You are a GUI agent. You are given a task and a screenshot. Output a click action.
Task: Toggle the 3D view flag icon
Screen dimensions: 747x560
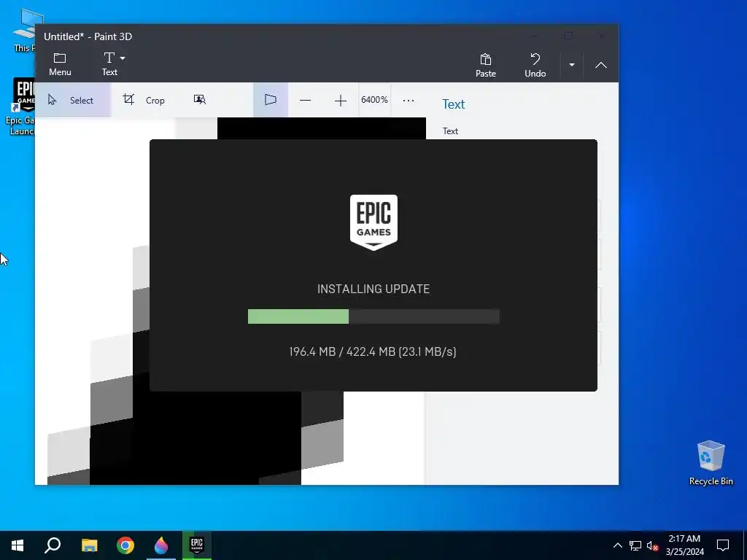[271, 100]
